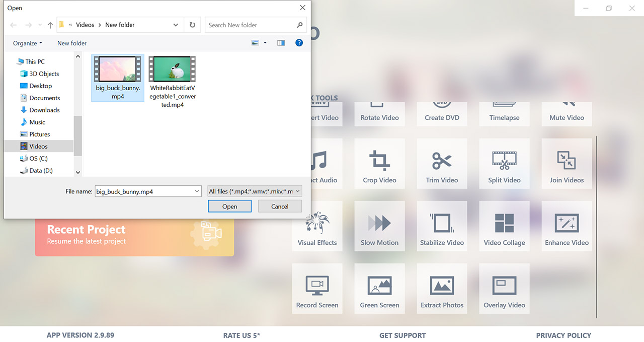Select the Split Video tool
The height and width of the screenshot is (342, 644).
[504, 163]
